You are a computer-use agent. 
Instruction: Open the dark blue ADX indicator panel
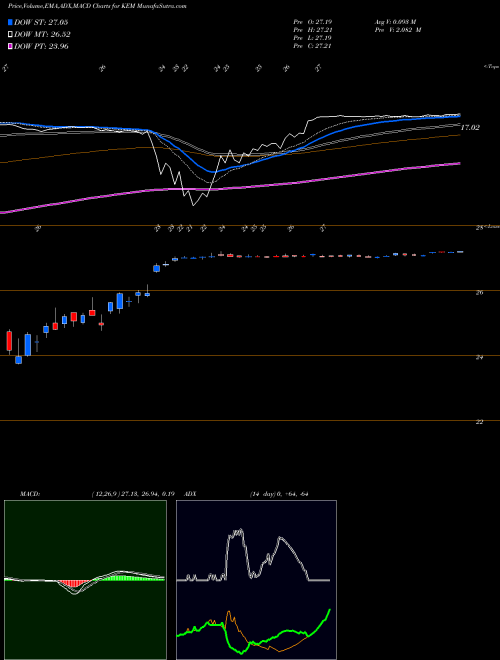click(256, 580)
